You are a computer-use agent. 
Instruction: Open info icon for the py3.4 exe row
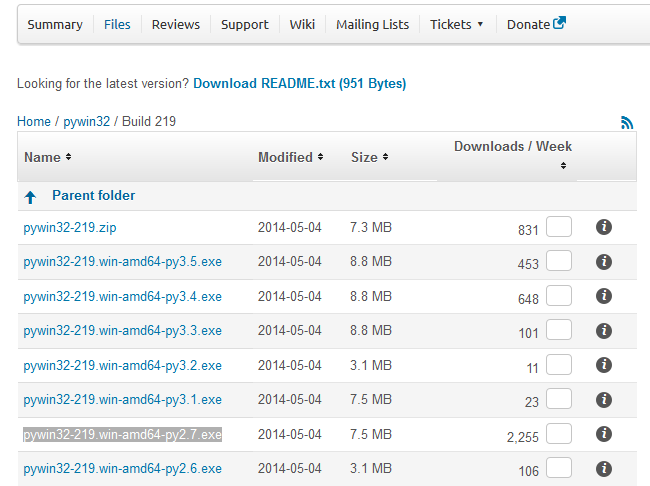[x=604, y=296]
